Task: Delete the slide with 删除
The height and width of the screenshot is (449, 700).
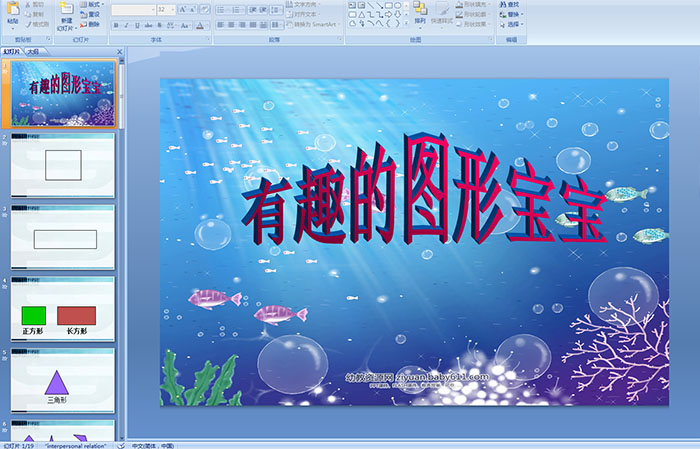Action: [90, 25]
